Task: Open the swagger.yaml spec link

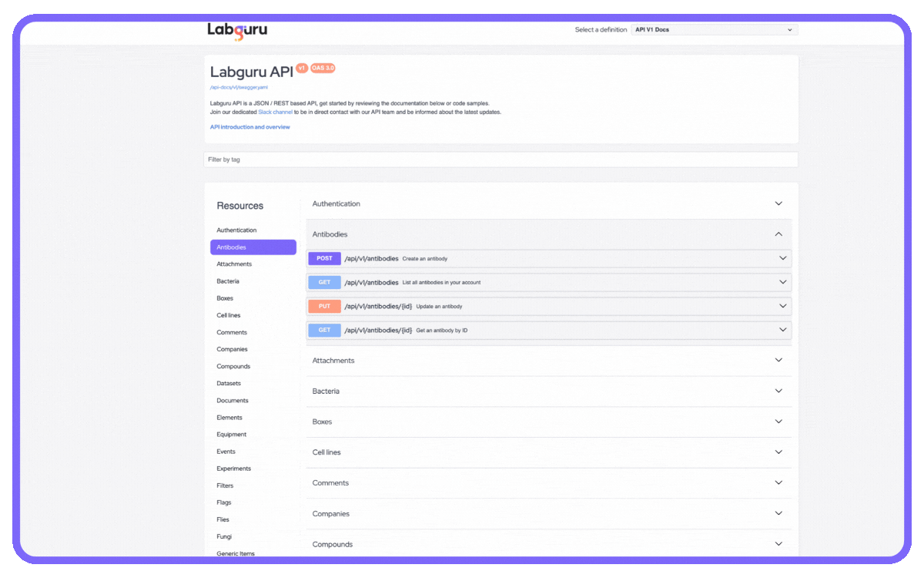Action: [237, 87]
